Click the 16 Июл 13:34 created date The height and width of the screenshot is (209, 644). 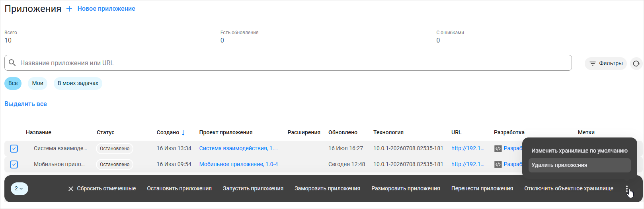pos(174,149)
